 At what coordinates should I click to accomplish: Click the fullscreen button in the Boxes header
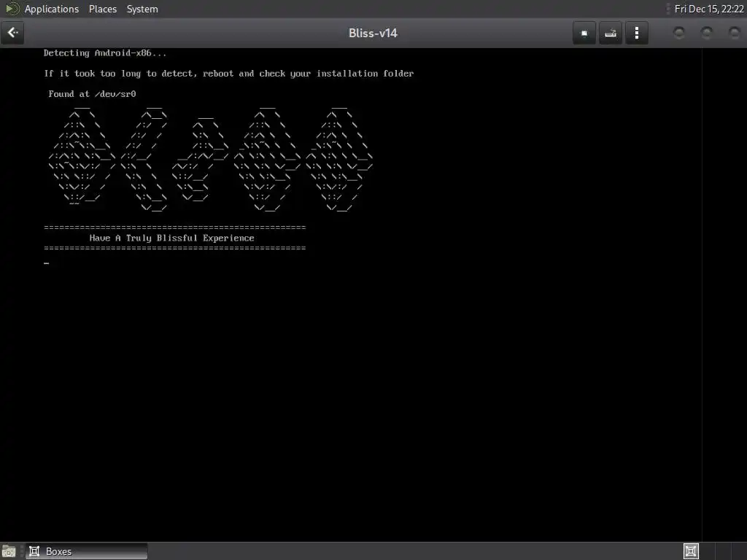(x=584, y=33)
